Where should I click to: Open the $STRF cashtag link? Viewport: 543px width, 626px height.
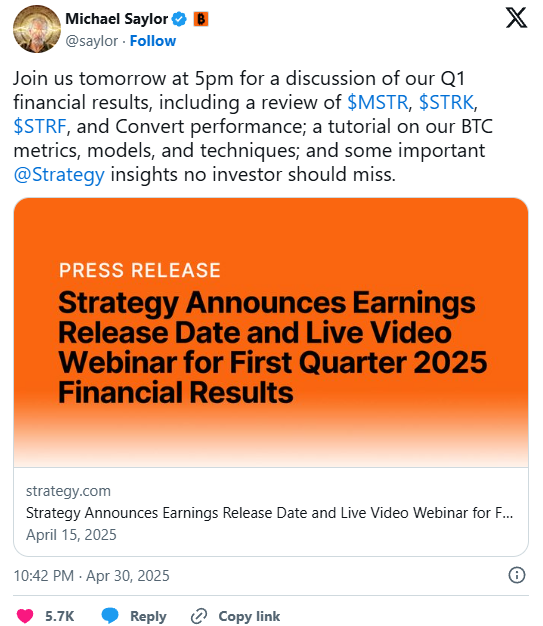coord(40,126)
